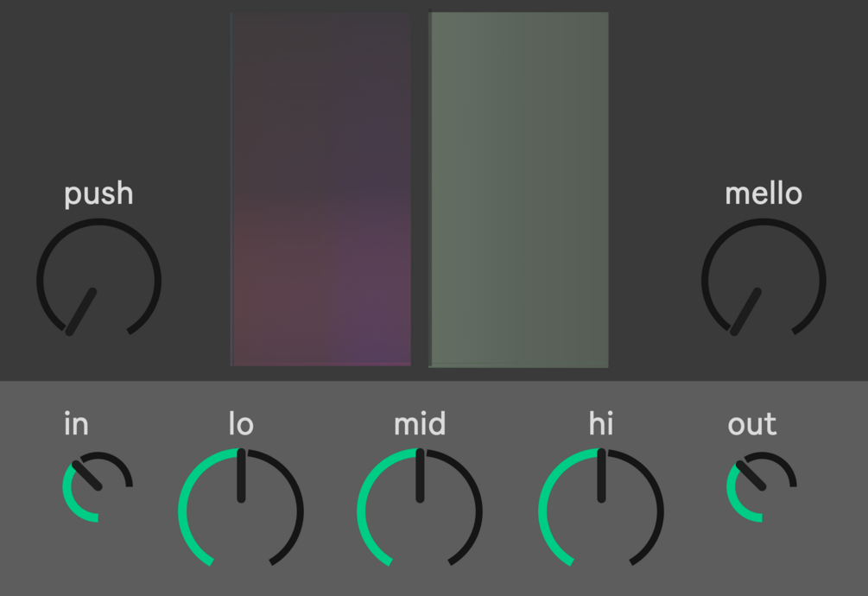Click the "mello" text label
868x596 pixels.
[763, 193]
